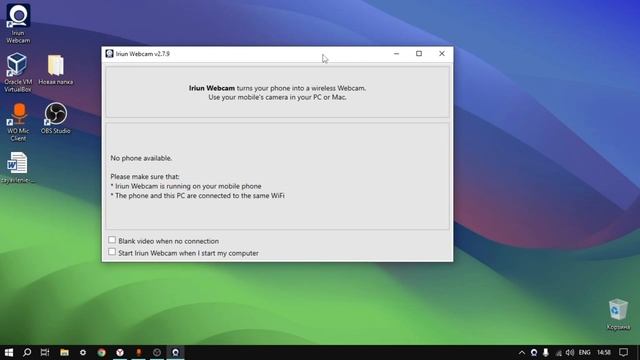Enable Start Iriun Webcam when I start my computer

coord(112,252)
